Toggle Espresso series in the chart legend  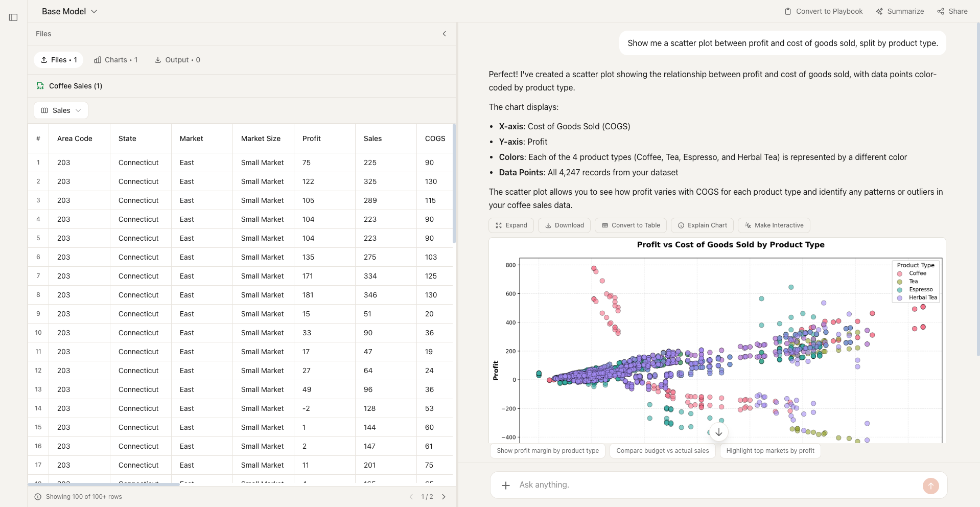click(x=920, y=289)
